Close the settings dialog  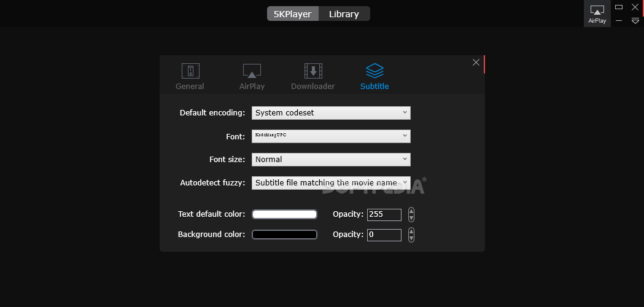(x=476, y=63)
